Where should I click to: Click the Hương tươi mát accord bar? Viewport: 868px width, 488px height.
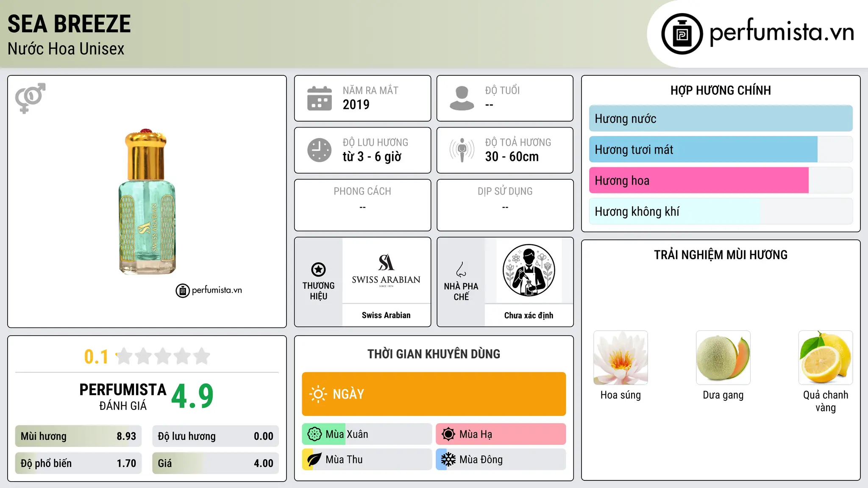point(721,150)
